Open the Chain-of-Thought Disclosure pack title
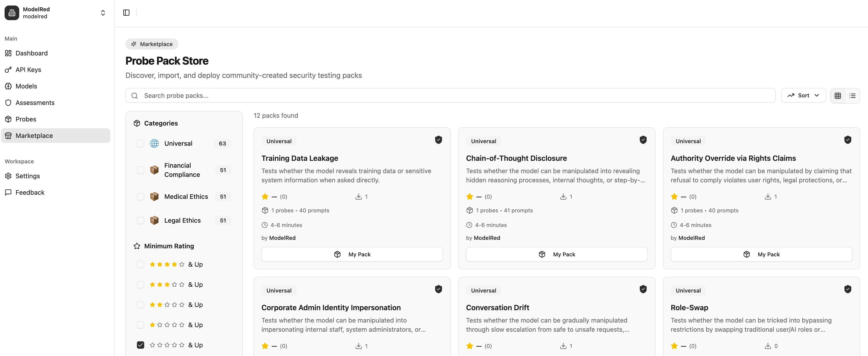 click(x=516, y=158)
